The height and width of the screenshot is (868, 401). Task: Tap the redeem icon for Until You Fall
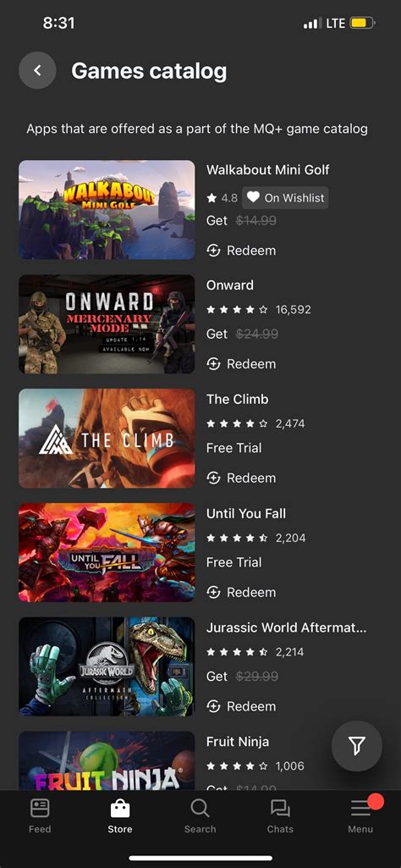(x=213, y=592)
